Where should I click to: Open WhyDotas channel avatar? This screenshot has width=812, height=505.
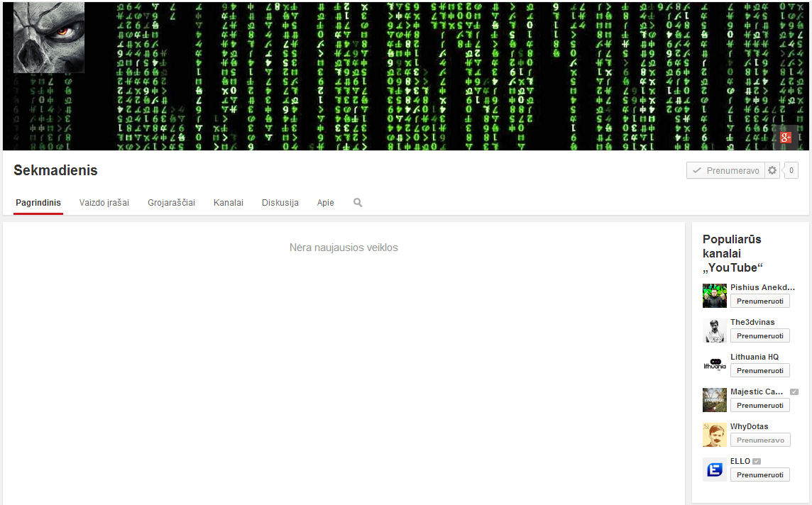tap(715, 435)
